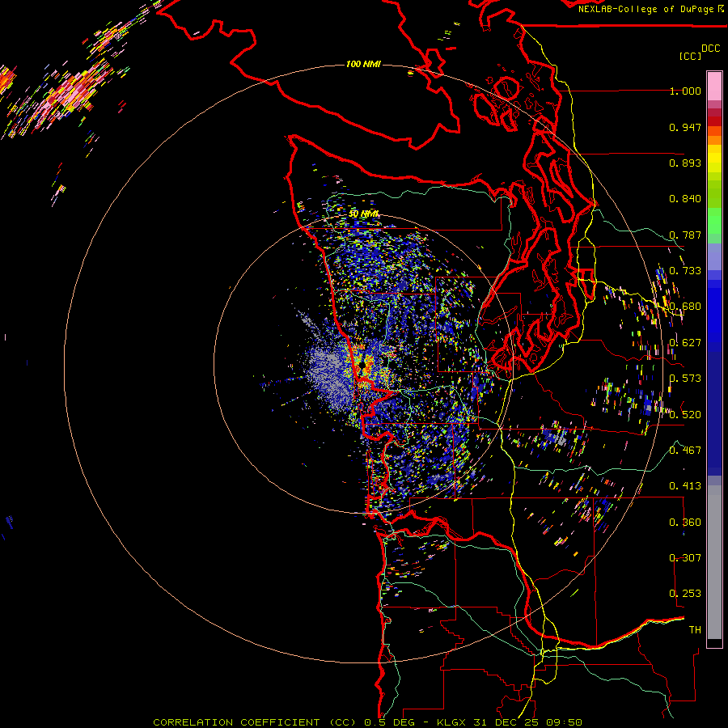
Task: Click the 100 NMI range ring label
Action: click(x=363, y=64)
